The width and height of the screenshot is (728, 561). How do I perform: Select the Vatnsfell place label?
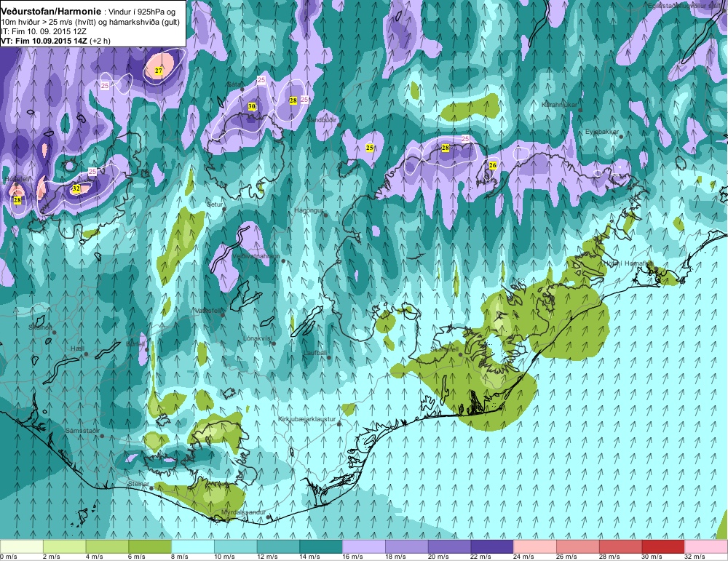tap(208, 311)
